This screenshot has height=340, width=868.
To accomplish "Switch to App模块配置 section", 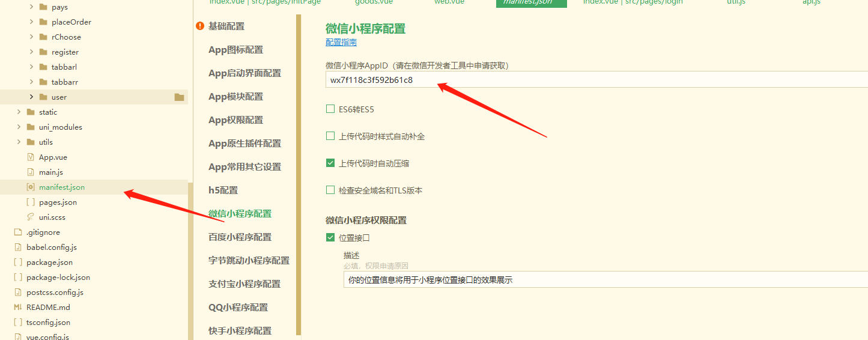I will [x=235, y=97].
